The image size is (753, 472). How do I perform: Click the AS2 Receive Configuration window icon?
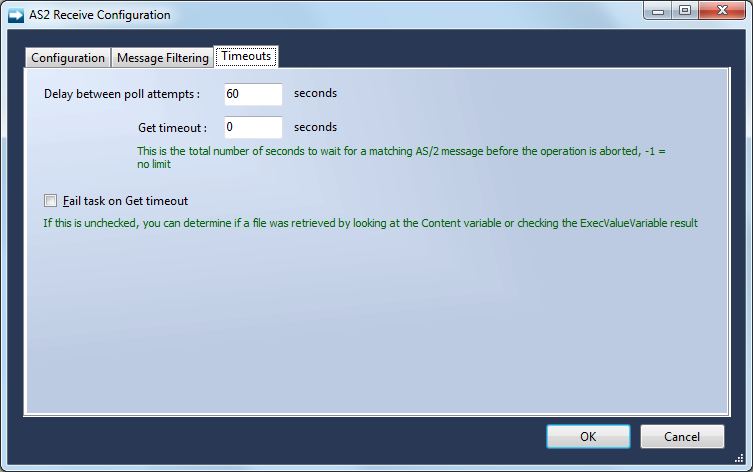pos(15,15)
